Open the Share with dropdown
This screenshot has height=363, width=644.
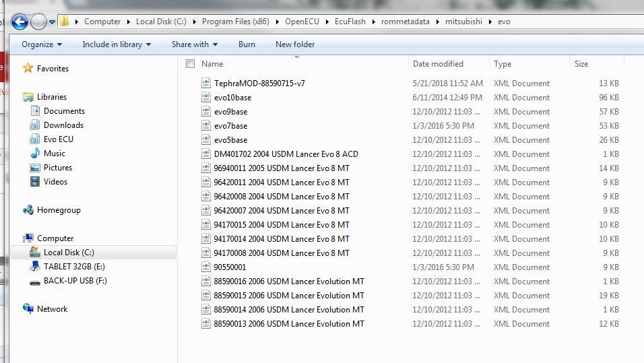click(x=195, y=44)
